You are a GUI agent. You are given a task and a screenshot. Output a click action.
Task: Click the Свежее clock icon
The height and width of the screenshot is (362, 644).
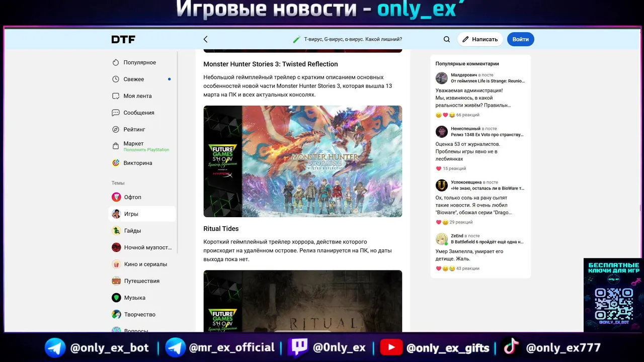tap(116, 79)
